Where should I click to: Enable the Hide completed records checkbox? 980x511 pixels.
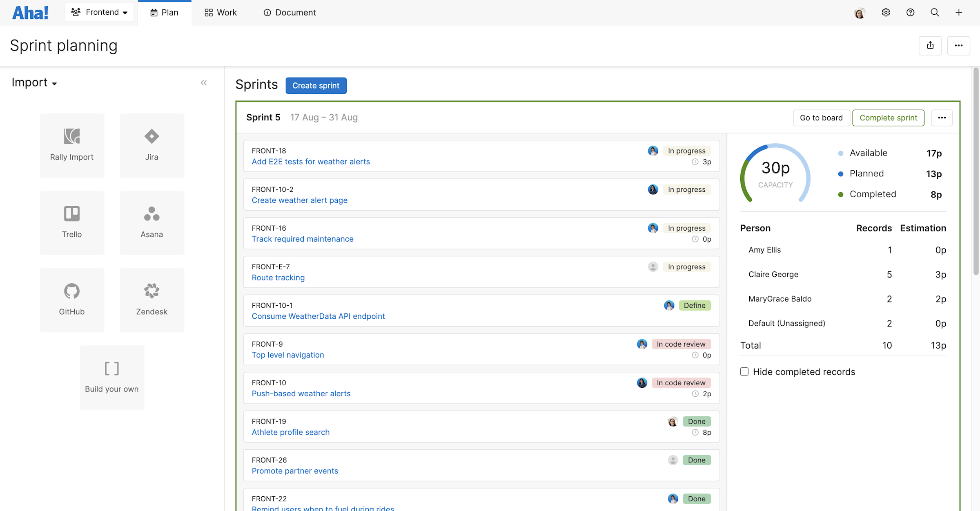click(x=744, y=371)
